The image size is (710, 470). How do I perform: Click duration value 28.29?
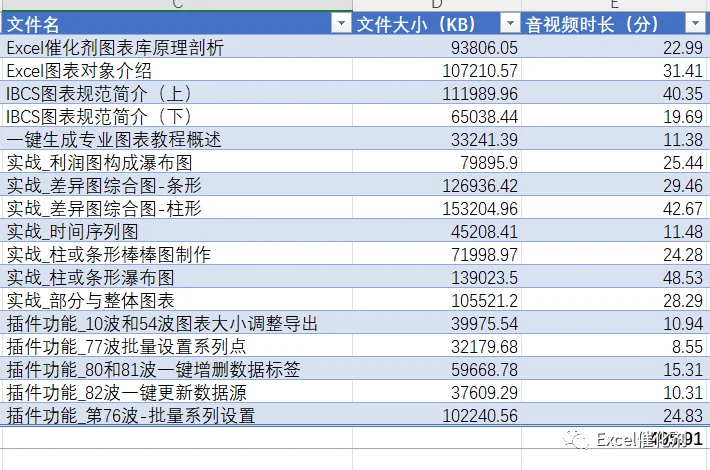(683, 300)
